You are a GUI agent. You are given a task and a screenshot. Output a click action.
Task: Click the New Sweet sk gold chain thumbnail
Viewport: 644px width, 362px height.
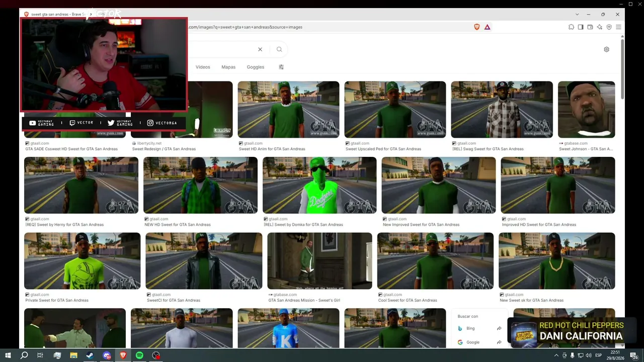click(x=556, y=261)
